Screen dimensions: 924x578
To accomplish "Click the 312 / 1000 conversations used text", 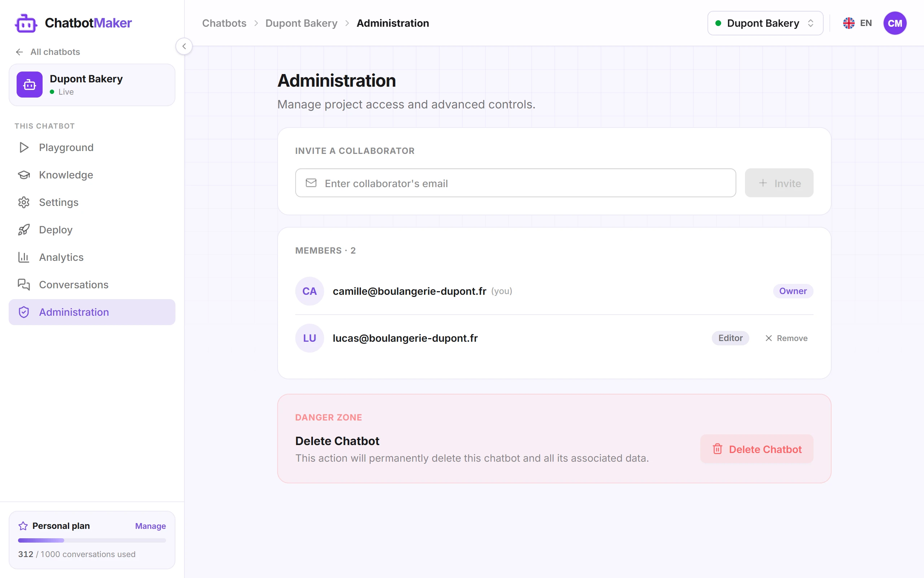I will pyautogui.click(x=77, y=554).
